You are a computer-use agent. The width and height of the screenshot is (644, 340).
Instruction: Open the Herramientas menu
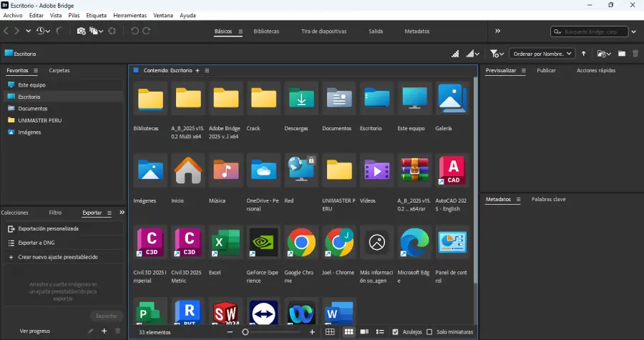130,15
